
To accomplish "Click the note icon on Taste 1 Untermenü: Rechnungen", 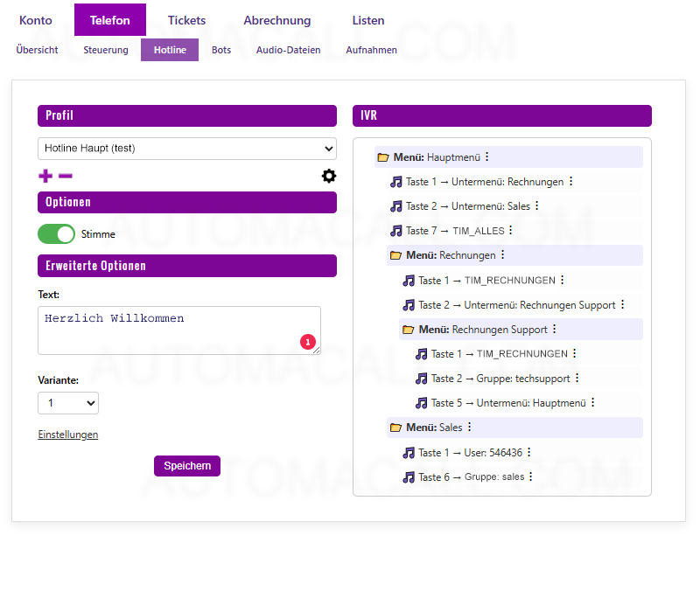I will [x=398, y=181].
